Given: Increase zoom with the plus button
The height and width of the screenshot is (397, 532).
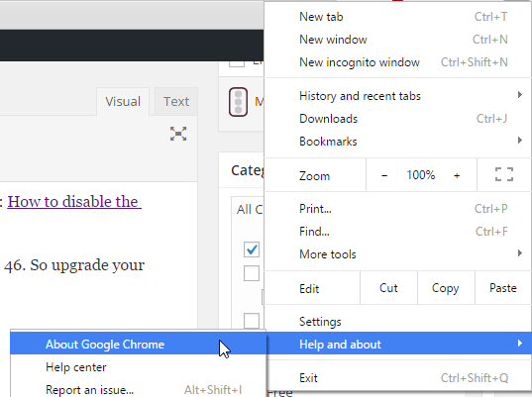Looking at the screenshot, I should pos(457,175).
